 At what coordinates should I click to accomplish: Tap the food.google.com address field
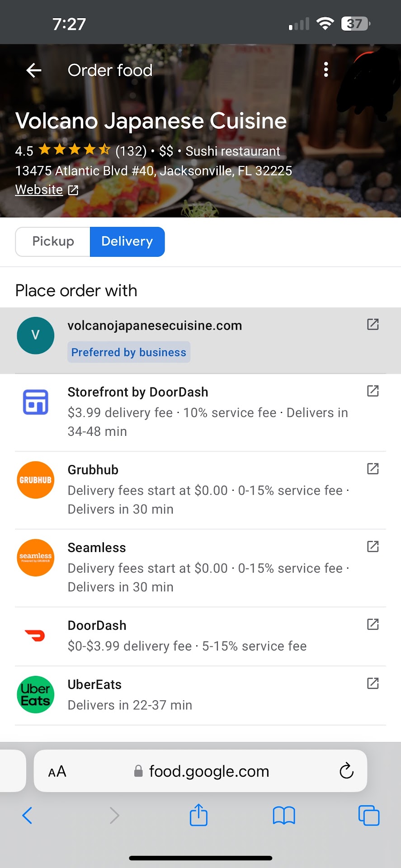(209, 771)
